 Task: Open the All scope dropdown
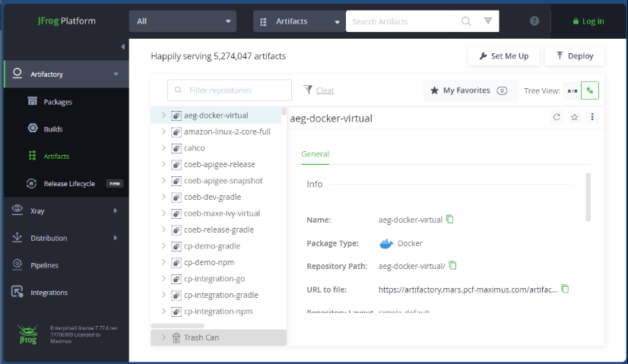pos(182,21)
